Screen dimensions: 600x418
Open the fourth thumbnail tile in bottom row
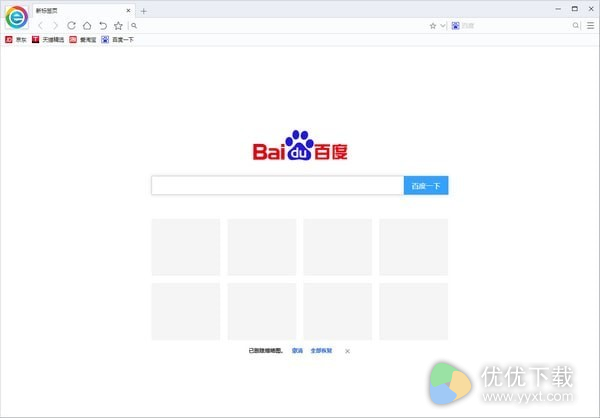click(x=414, y=312)
